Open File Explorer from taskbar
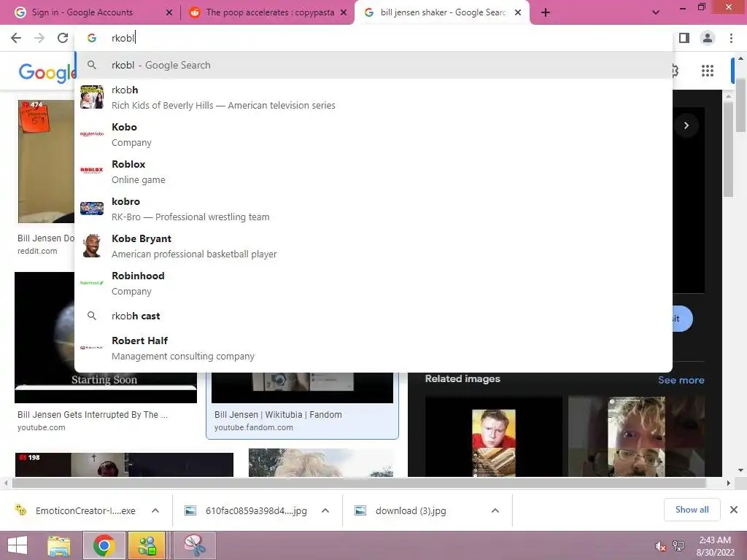Viewport: 747px width, 560px height. point(58,545)
